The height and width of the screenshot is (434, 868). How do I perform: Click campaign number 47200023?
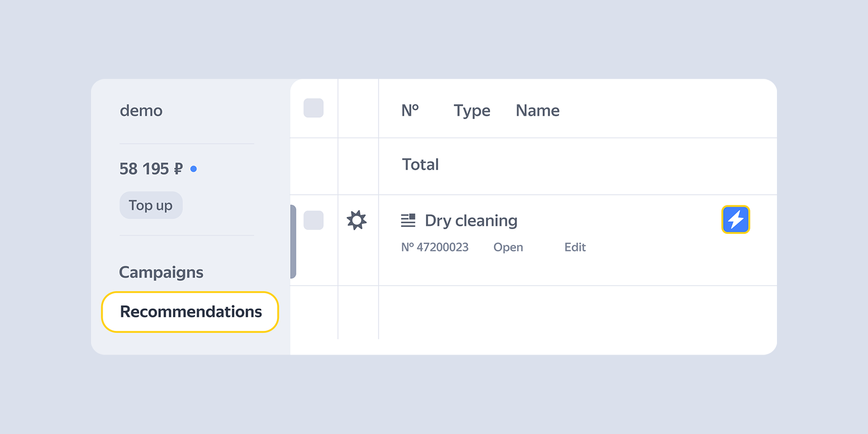435,247
